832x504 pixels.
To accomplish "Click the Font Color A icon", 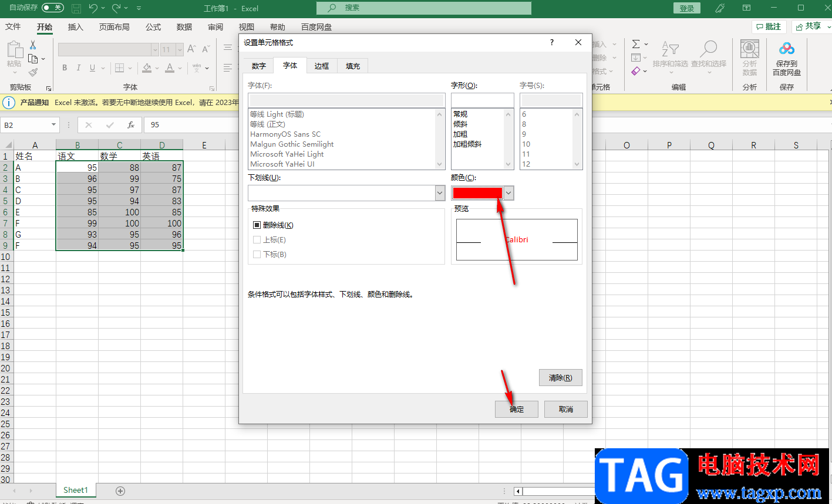I will 170,68.
